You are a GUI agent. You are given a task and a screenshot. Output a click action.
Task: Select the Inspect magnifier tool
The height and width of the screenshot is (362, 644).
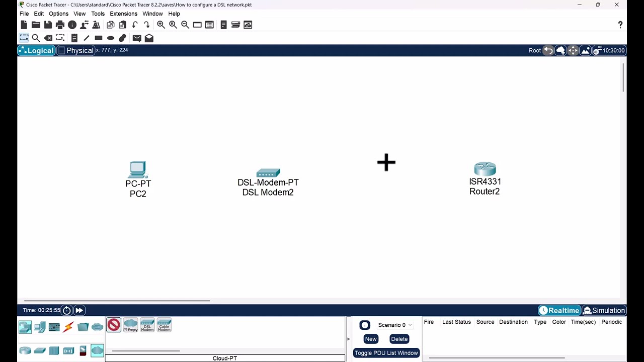click(36, 38)
